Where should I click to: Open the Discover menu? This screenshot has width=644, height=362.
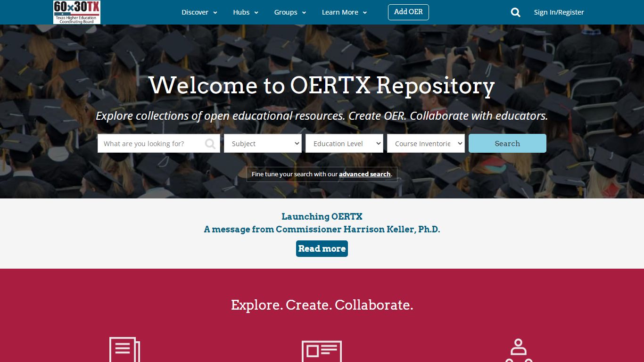(199, 12)
